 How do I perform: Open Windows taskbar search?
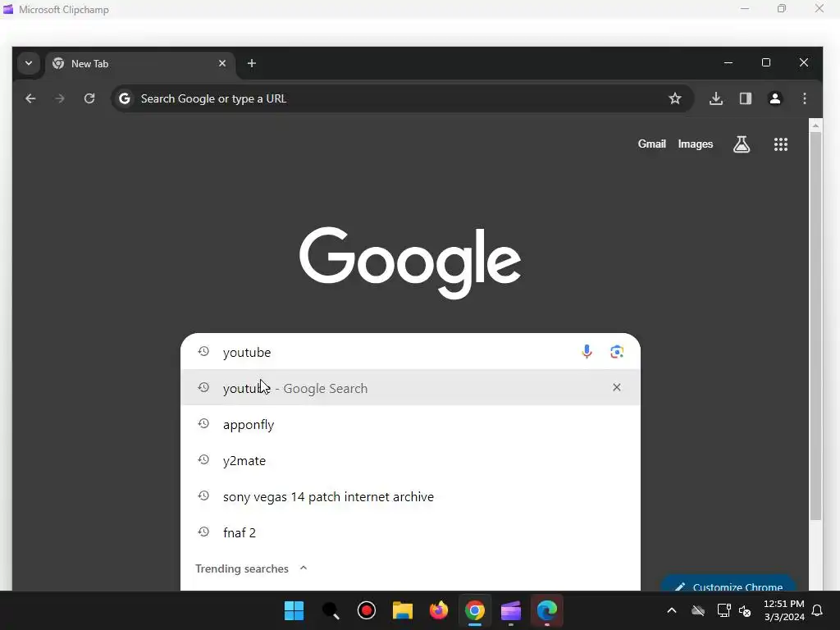pos(331,610)
